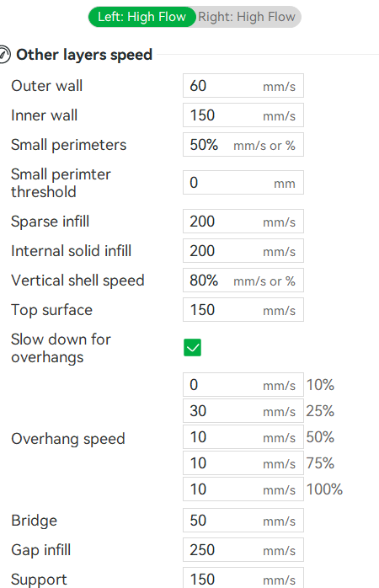
Task: Edit Internal solid infill speed
Action: click(x=243, y=251)
